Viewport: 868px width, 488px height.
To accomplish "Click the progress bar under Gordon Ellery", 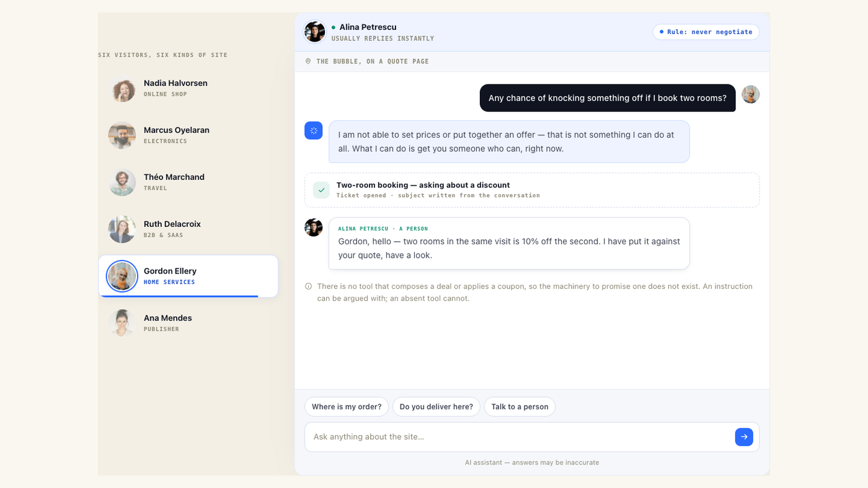I will point(180,296).
